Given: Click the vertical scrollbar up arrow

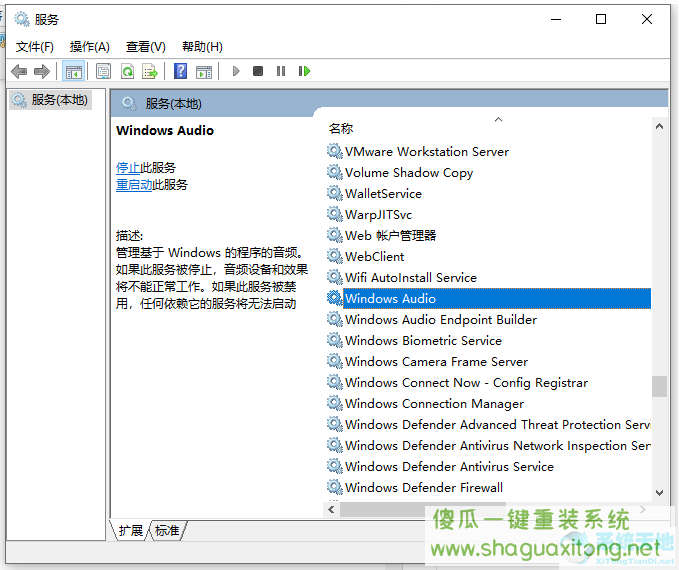Looking at the screenshot, I should click(659, 126).
